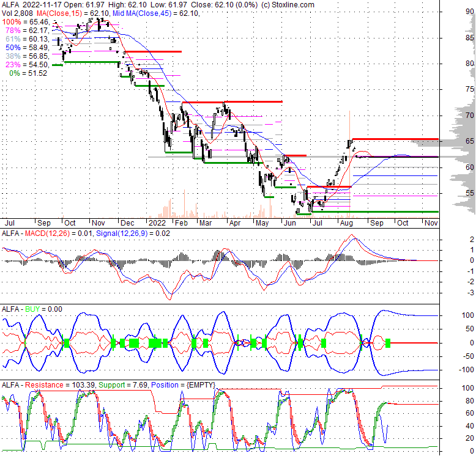
Task: Click the 55 price axis tick
Action: coord(470,193)
